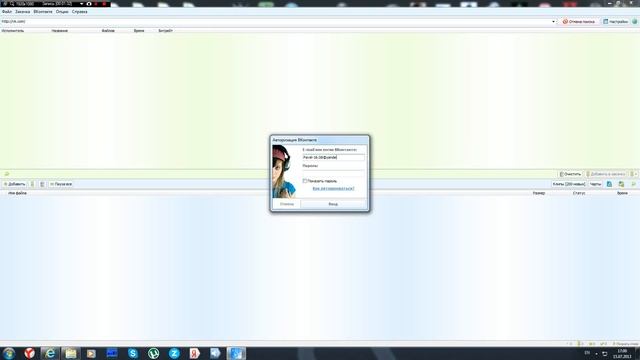Open Skype from the taskbar
Viewport: 640px width, 360px height.
coord(133,353)
